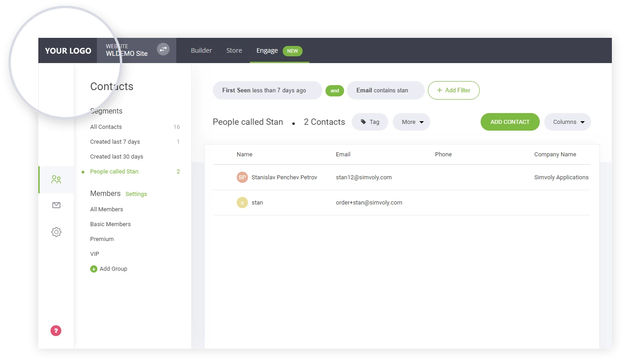
Task: Open the Contacts people icon in sidebar
Action: (56, 180)
